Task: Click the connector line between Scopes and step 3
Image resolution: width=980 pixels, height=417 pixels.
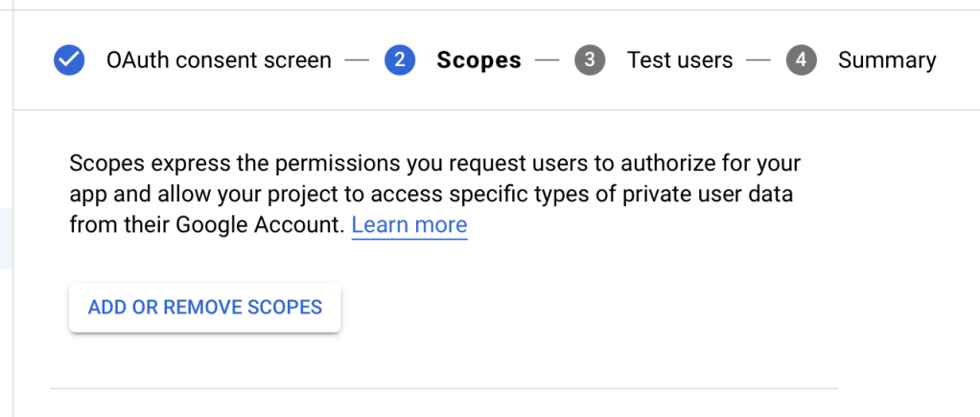Action: click(548, 60)
